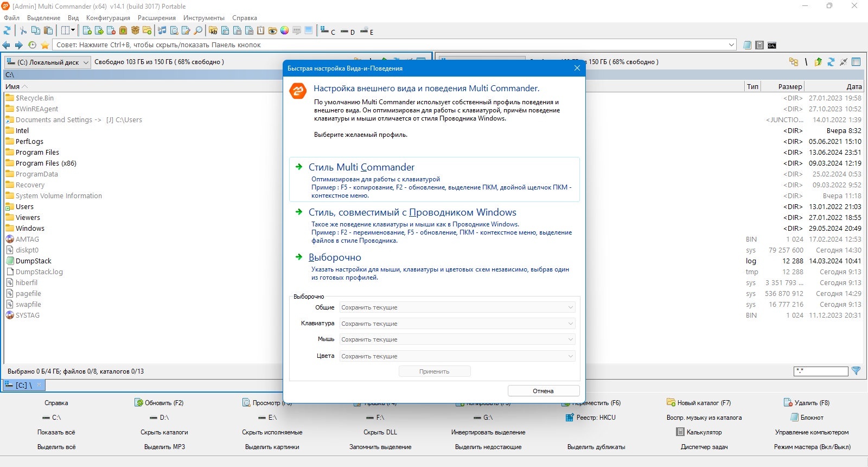Screen dimensions: 868x467
Task: Open favorites via the star icon
Action: pyautogui.click(x=44, y=45)
